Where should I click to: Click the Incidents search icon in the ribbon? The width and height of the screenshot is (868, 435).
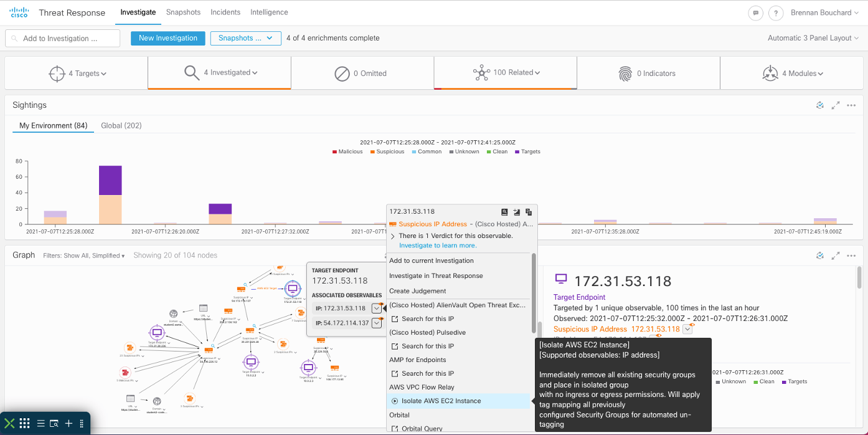point(54,423)
